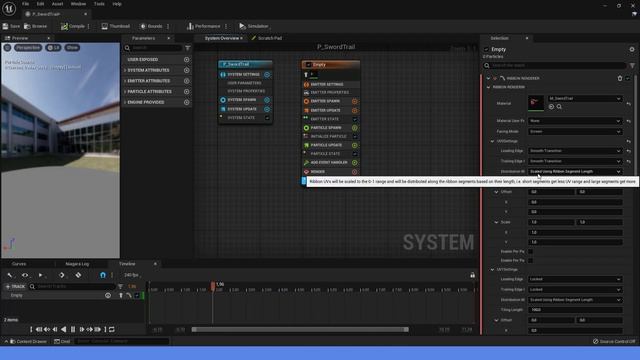Add a new event handler with plus icon
The image size is (640, 360).
[355, 162]
